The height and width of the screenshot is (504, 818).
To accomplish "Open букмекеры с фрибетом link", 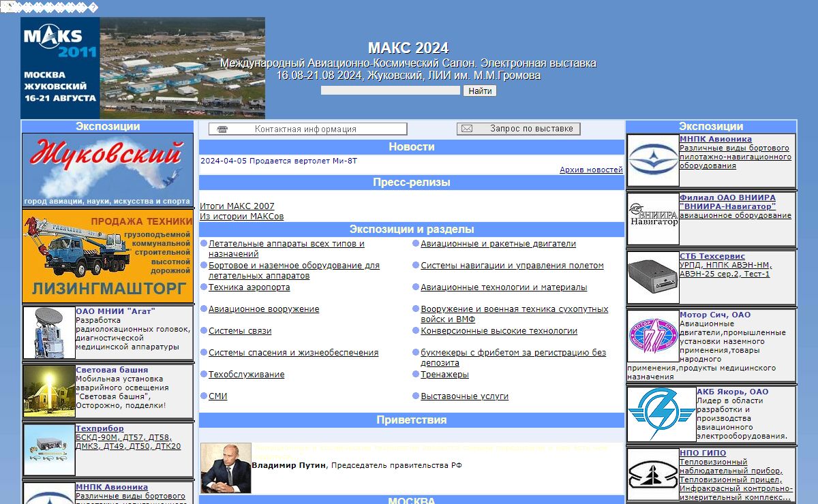I will pyautogui.click(x=513, y=358).
